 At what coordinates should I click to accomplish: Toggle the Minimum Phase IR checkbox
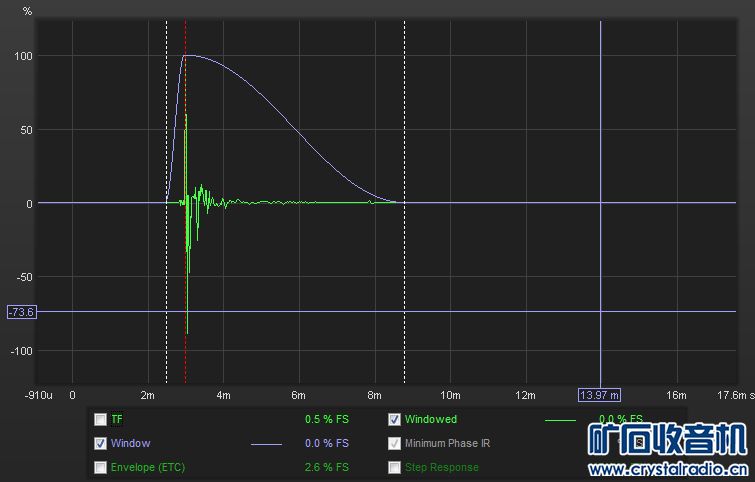point(394,443)
